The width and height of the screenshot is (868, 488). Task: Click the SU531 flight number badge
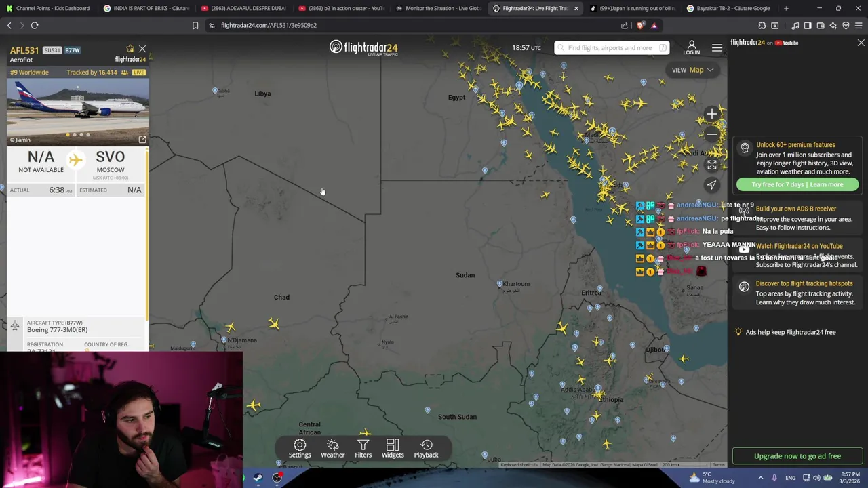click(x=52, y=50)
